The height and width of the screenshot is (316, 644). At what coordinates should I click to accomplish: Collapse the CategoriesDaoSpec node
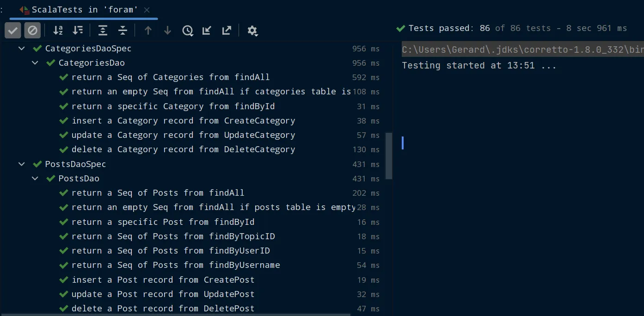click(x=22, y=49)
